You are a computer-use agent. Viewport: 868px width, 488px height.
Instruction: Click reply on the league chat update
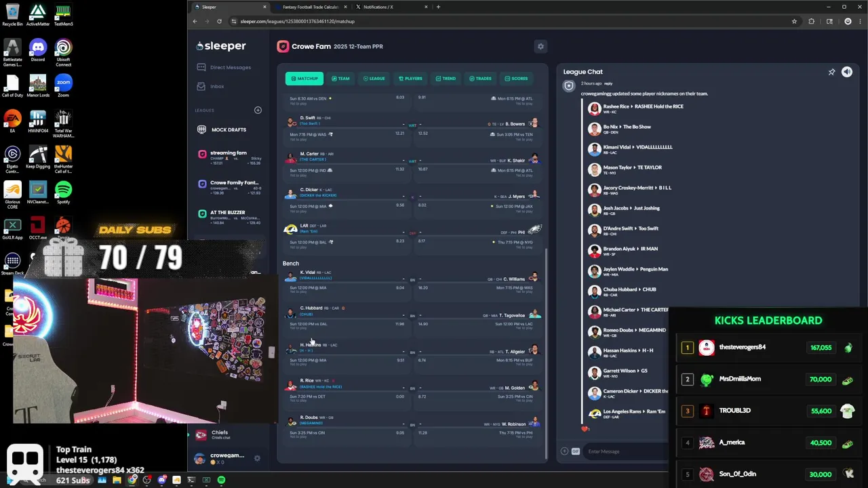pyautogui.click(x=608, y=83)
